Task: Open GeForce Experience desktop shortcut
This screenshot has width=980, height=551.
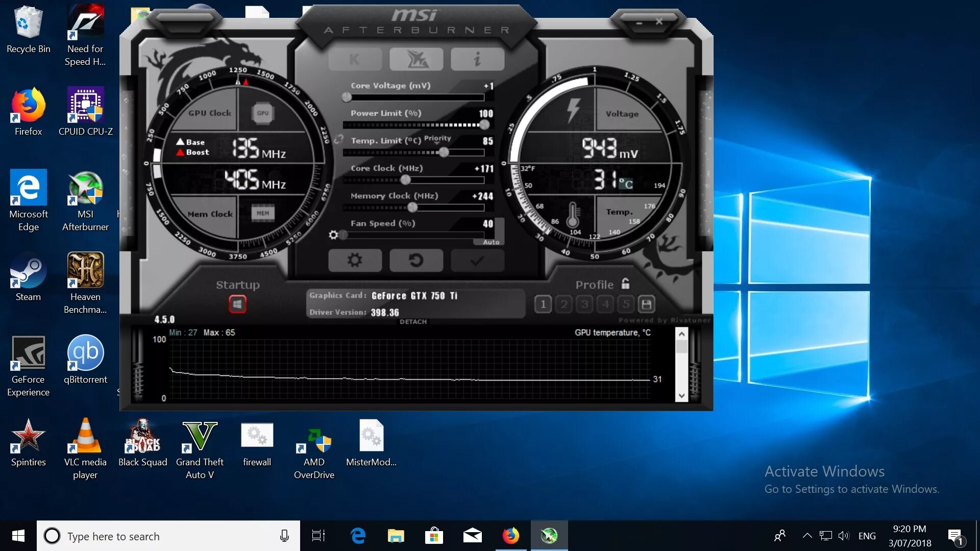Action: coord(29,366)
